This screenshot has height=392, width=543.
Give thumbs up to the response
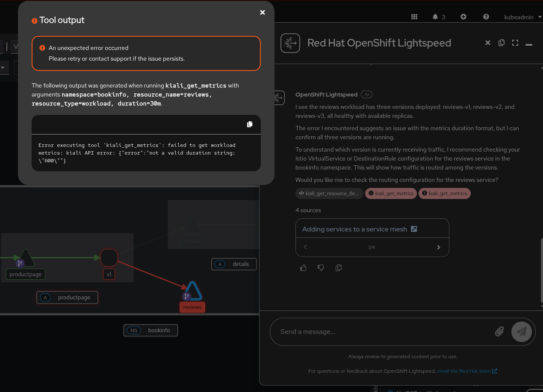[x=304, y=268]
